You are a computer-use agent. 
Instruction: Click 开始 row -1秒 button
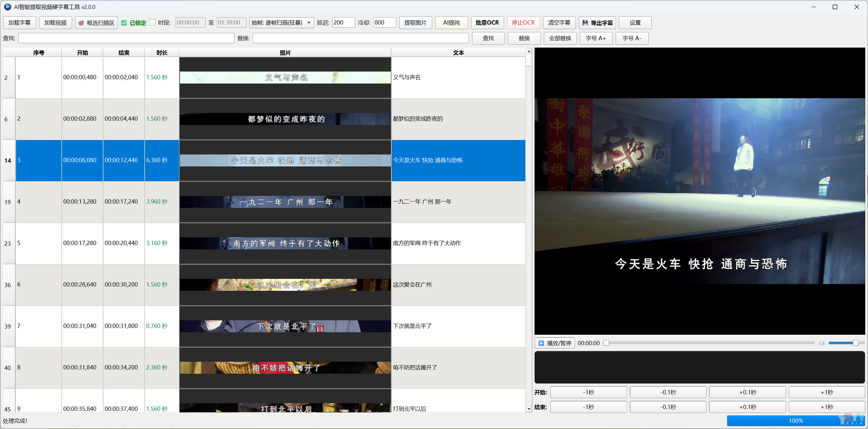click(588, 392)
